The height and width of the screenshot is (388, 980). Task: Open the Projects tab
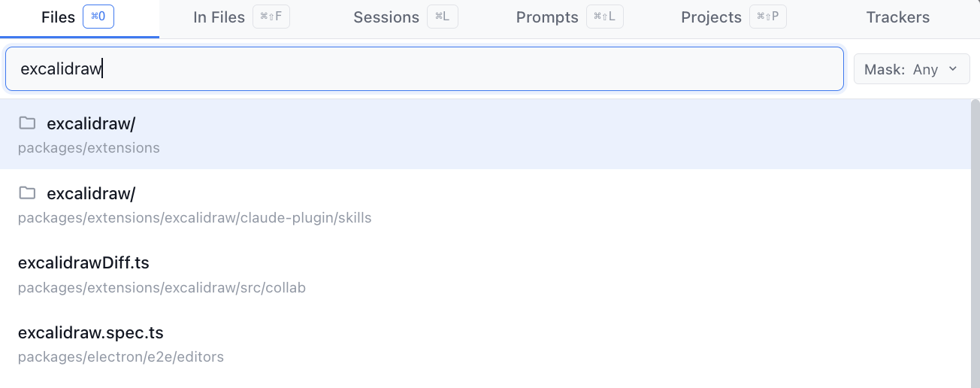733,17
